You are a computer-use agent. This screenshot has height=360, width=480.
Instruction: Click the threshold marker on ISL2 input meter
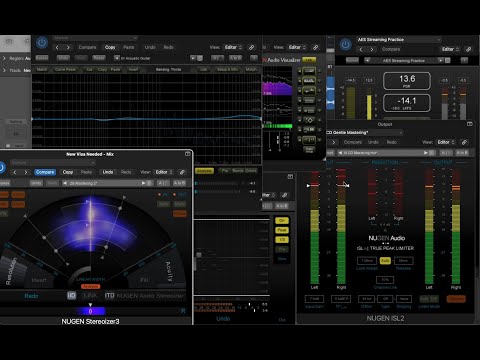[x=308, y=185]
